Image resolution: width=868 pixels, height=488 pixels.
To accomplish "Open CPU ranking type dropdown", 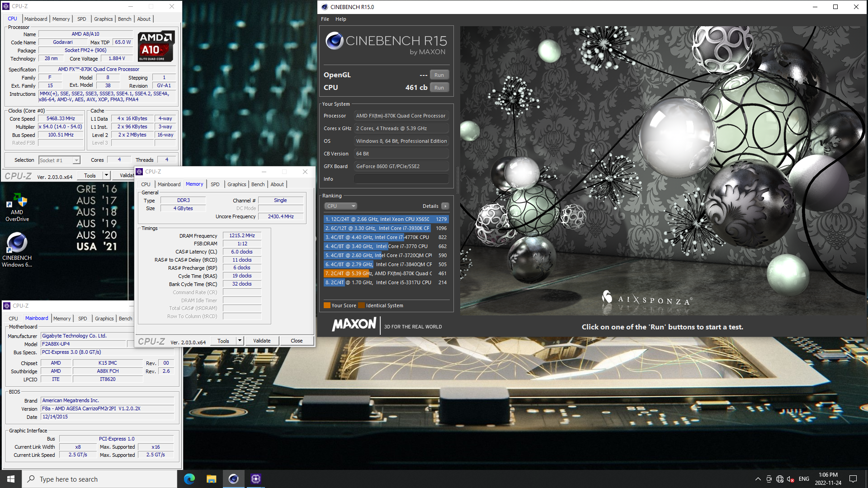I will (x=341, y=206).
